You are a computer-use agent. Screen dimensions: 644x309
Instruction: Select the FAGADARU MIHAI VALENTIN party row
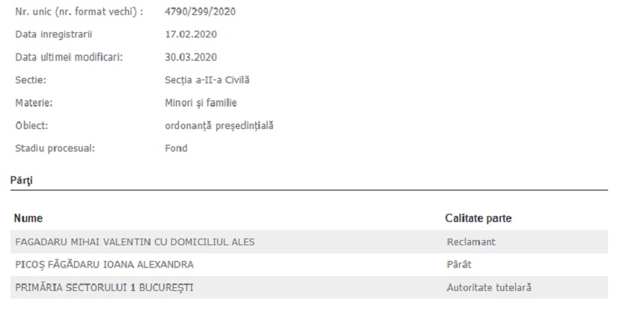click(x=135, y=241)
